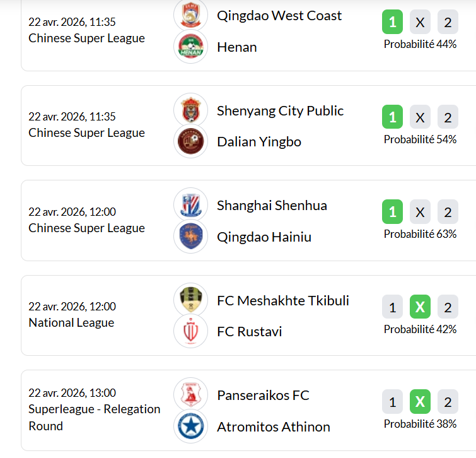The height and width of the screenshot is (458, 476).
Task: Pick away win 2 for Shenyang match
Action: (448, 117)
